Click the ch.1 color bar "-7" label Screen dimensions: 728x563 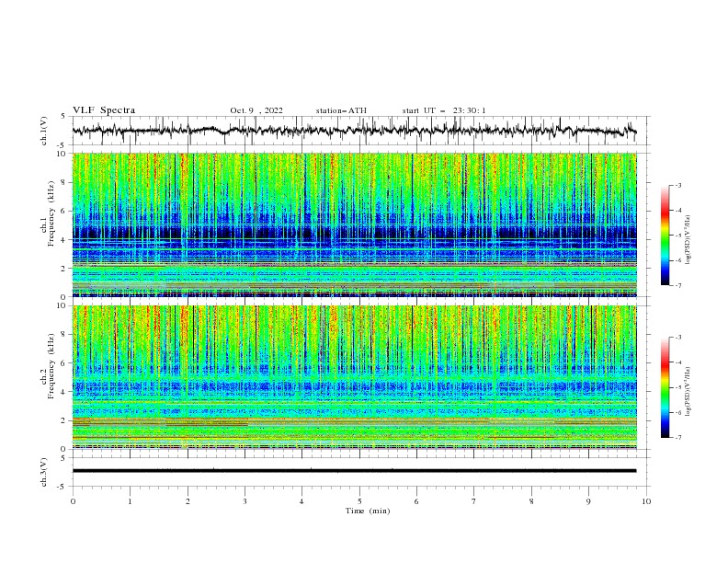tap(677, 285)
